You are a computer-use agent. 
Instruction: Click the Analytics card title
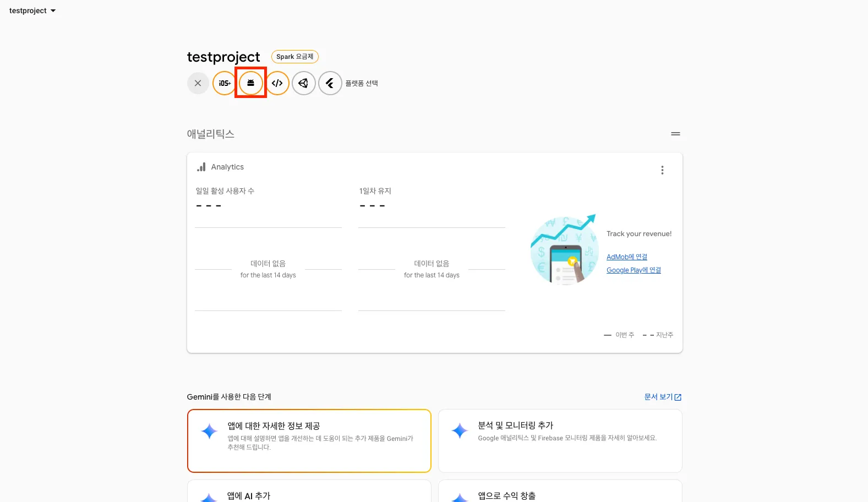click(x=227, y=167)
